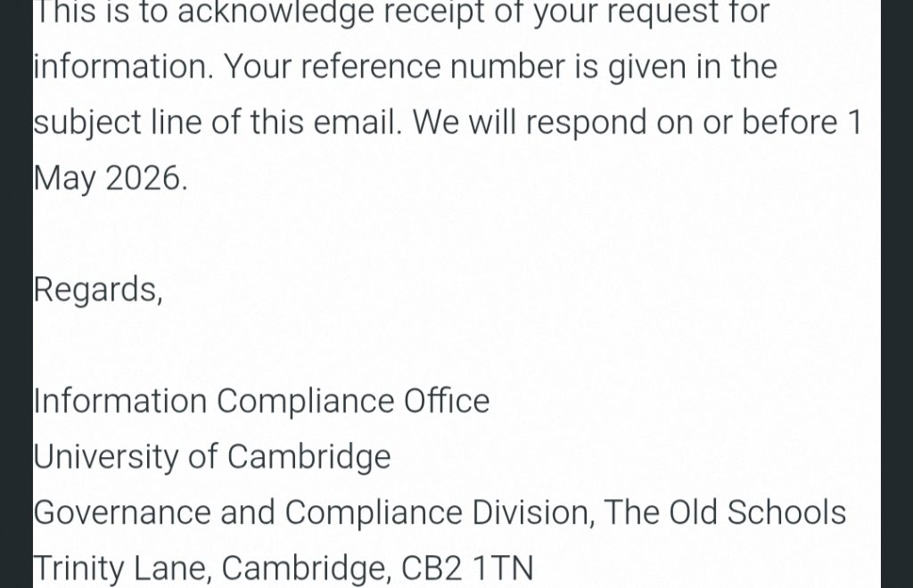This screenshot has width=913, height=588.
Task: Click the "Regards," sign-off text
Action: [98, 290]
